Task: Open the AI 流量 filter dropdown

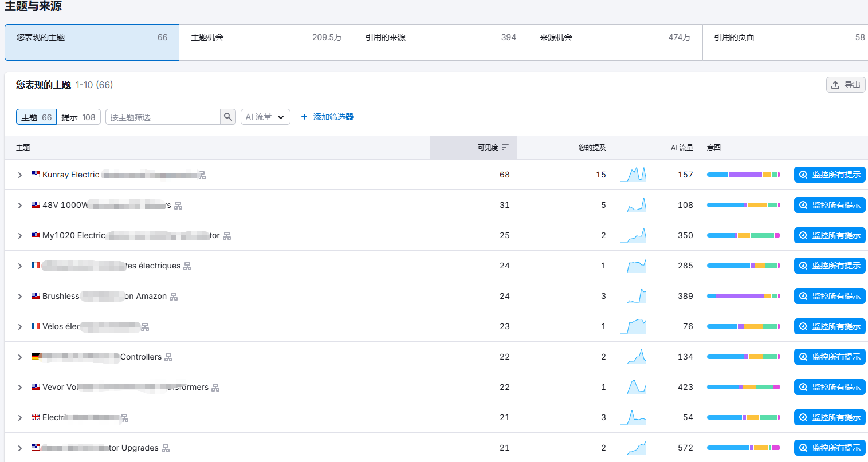Action: tap(265, 117)
